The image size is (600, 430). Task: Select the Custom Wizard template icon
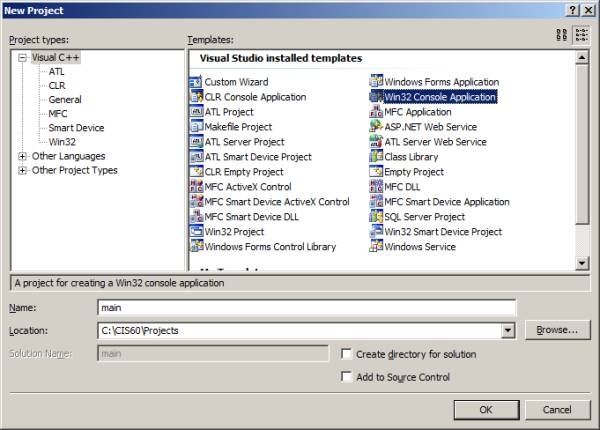click(196, 81)
